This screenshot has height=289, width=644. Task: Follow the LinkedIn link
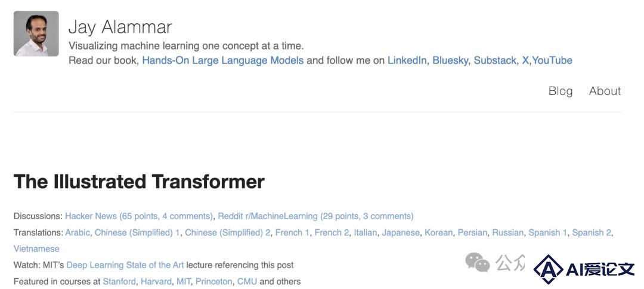pyautogui.click(x=407, y=60)
